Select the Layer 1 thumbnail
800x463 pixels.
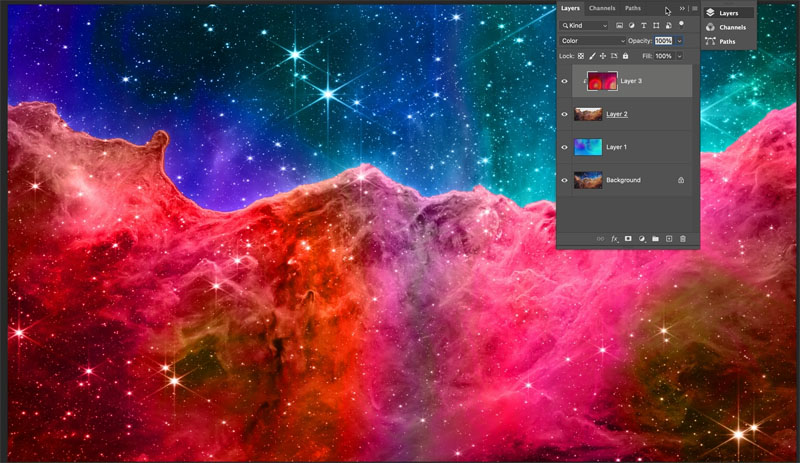(x=588, y=147)
